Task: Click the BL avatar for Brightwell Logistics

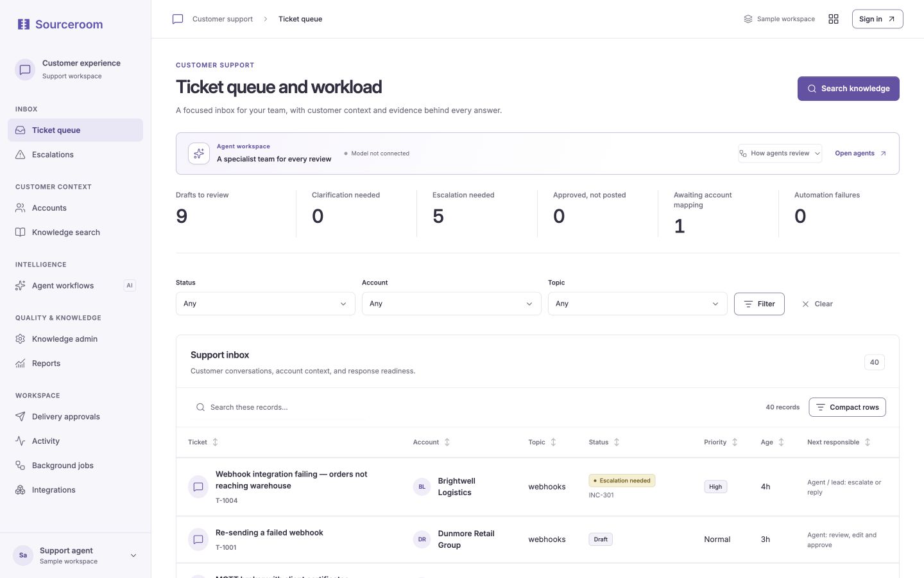Action: [422, 487]
